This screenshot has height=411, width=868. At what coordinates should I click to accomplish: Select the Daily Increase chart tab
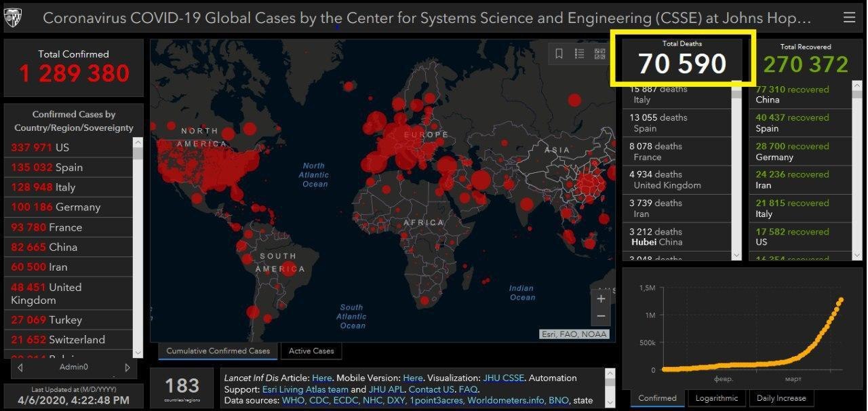point(781,398)
